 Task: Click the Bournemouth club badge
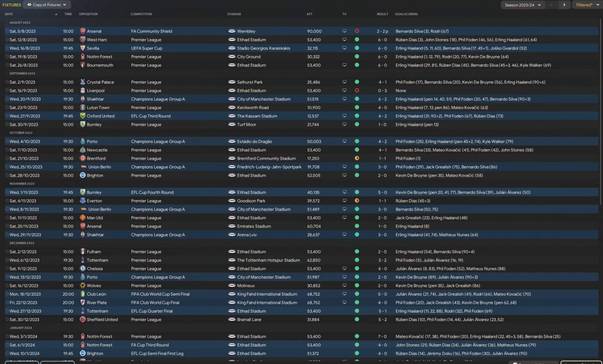[82, 65]
